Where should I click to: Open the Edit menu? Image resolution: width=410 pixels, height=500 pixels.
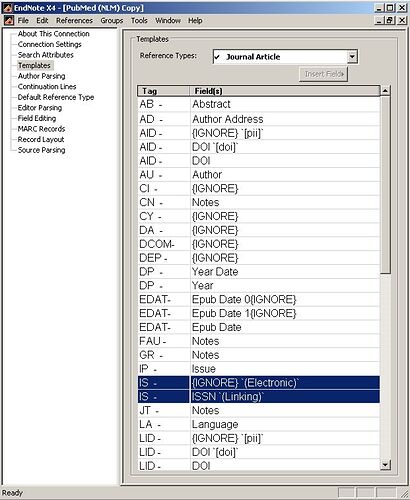pyautogui.click(x=42, y=21)
